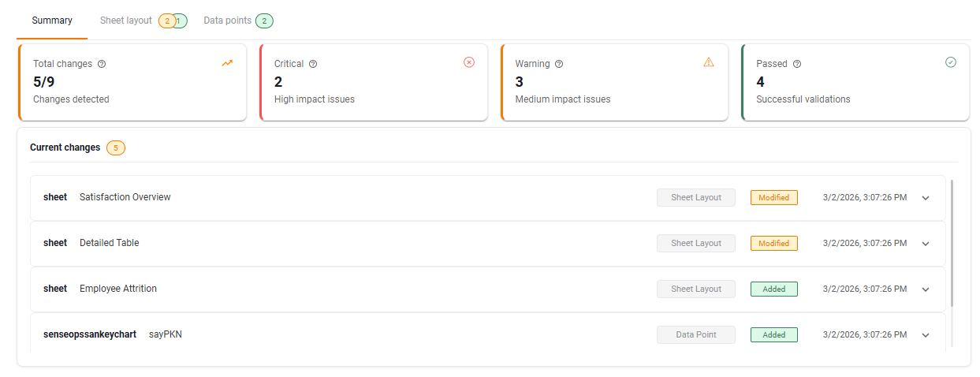The image size is (980, 377).
Task: Expand the sayPKN data point row
Action: pos(926,335)
